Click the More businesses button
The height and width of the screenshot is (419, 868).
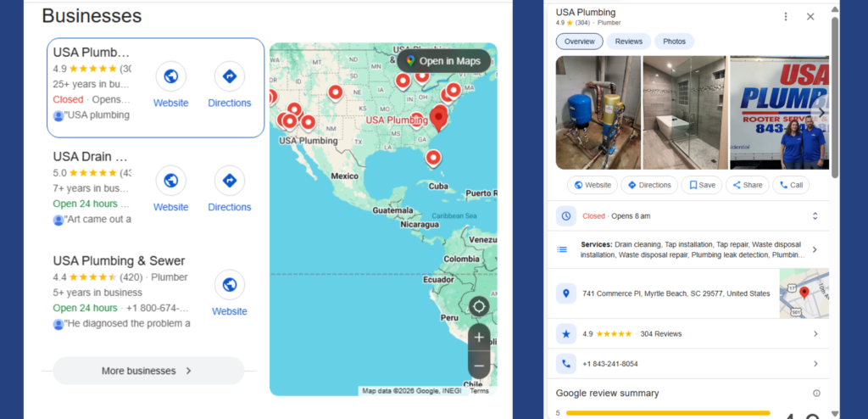tap(148, 371)
